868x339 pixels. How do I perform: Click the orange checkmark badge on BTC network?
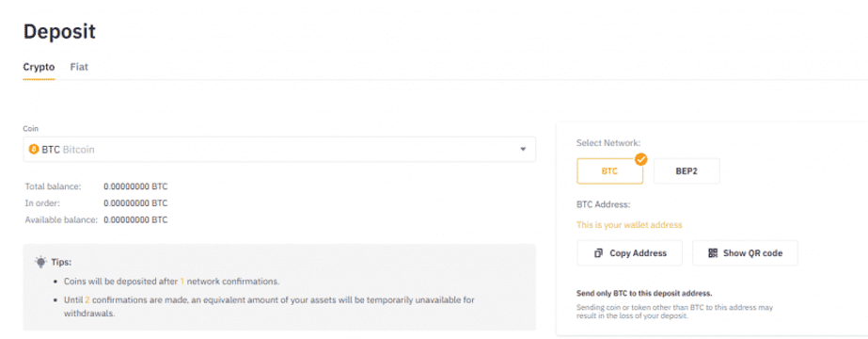[x=641, y=160]
